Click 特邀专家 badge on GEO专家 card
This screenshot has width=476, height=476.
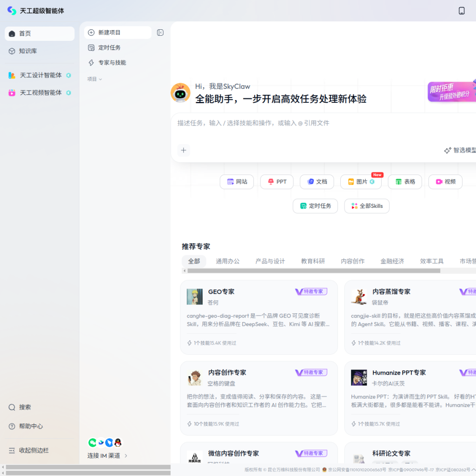click(x=311, y=291)
